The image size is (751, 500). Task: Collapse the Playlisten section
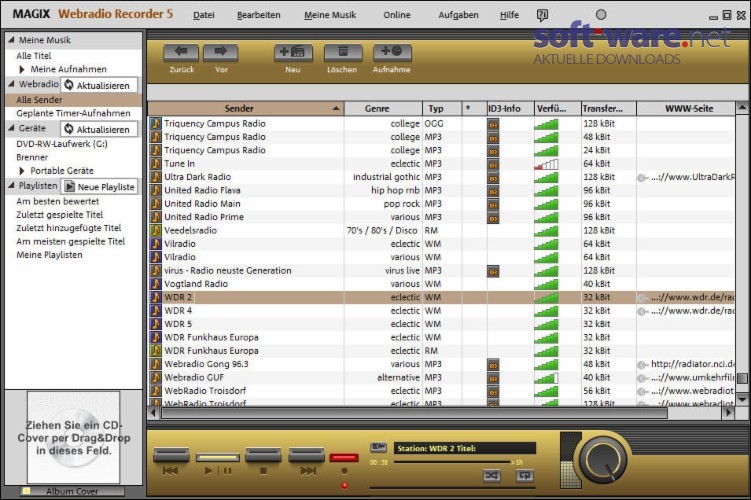[x=11, y=185]
